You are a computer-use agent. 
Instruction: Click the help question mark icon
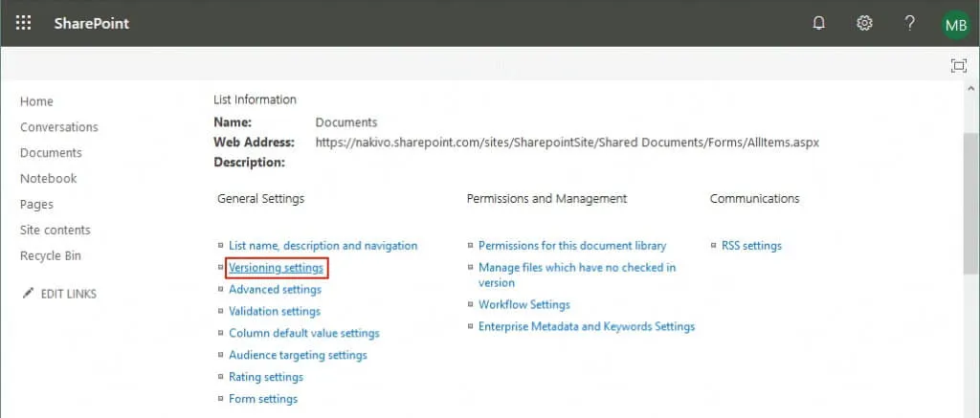tap(910, 23)
